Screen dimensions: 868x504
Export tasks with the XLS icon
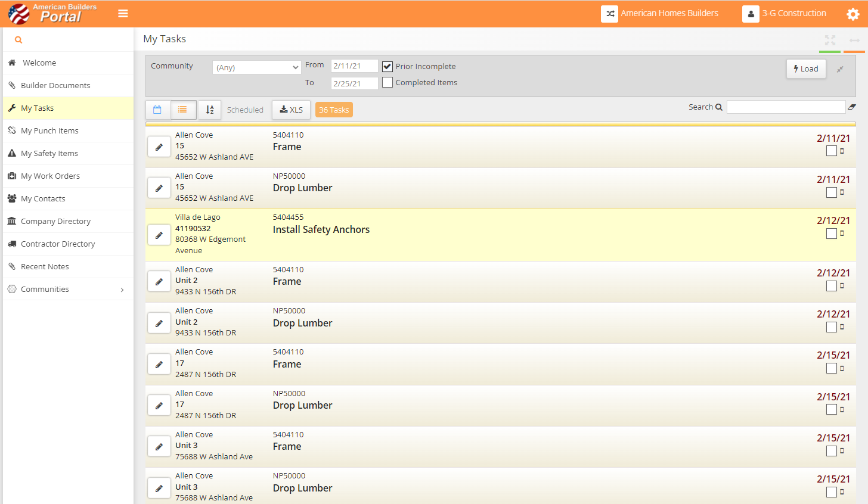click(291, 110)
